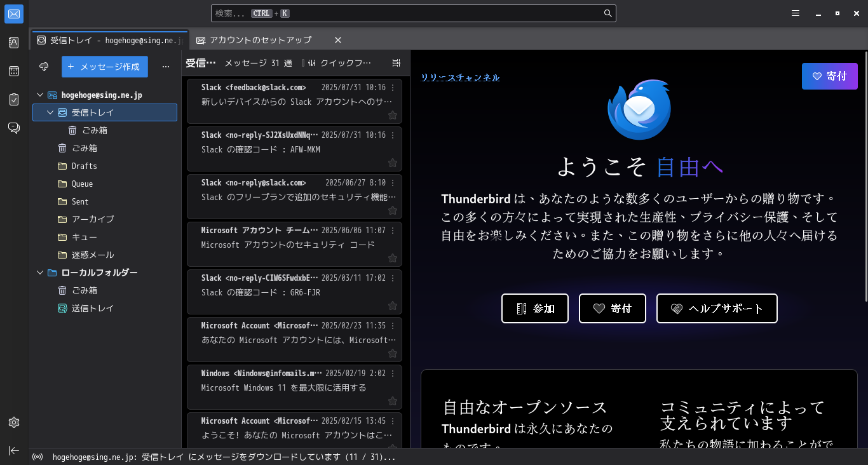
Task: Open the message "Microsoft Windows 11 を最大限に活用する"
Action: [x=294, y=386]
